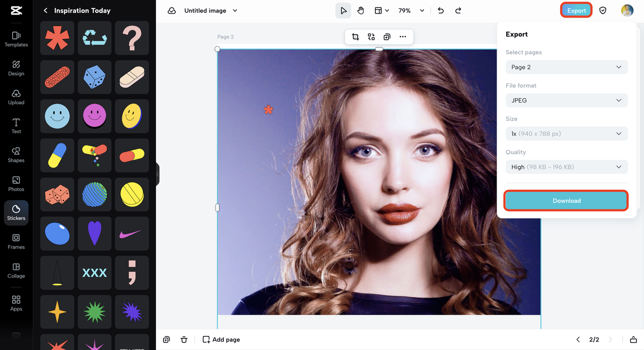This screenshot has height=350, width=644.
Task: Click the Add page button
Action: 221,339
